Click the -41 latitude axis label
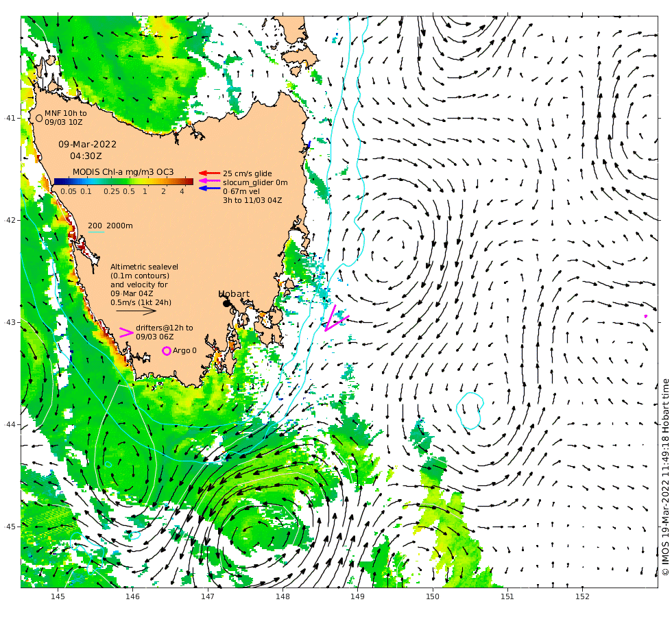Viewport: 672px width, 617px height. 10,118
